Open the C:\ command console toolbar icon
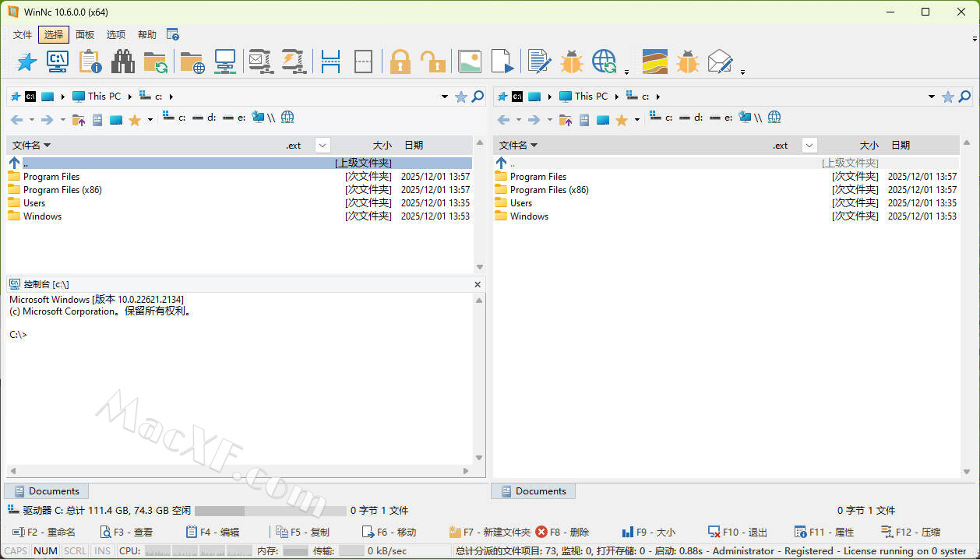The width and height of the screenshot is (980, 559). (x=58, y=62)
